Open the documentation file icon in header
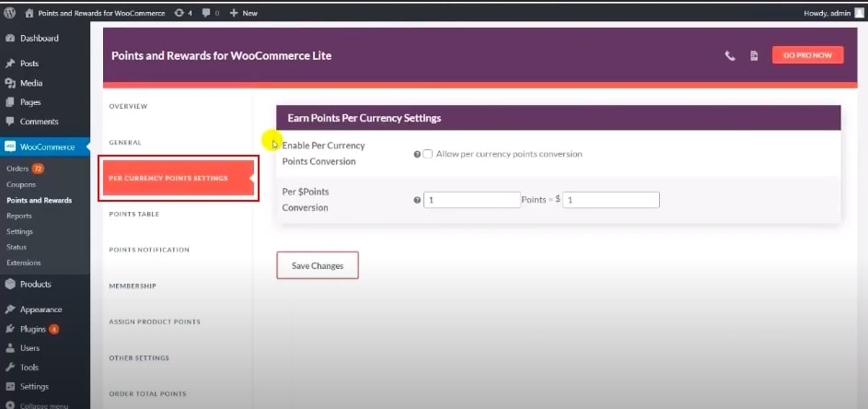 754,55
